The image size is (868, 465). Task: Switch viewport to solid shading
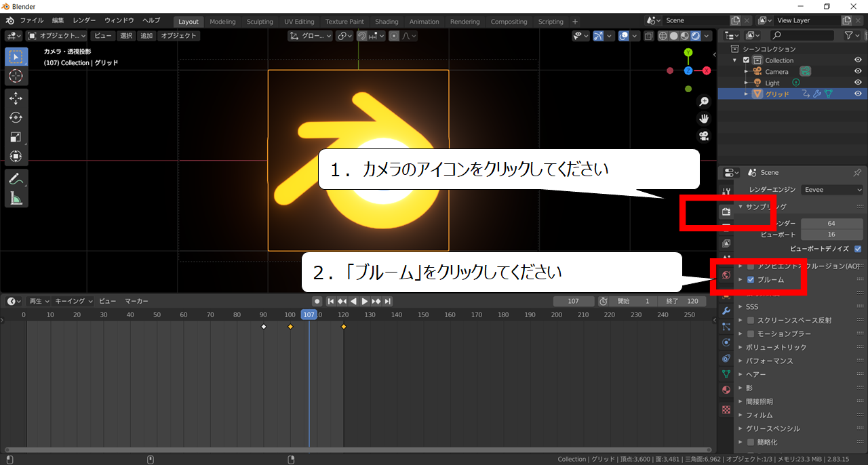click(675, 36)
